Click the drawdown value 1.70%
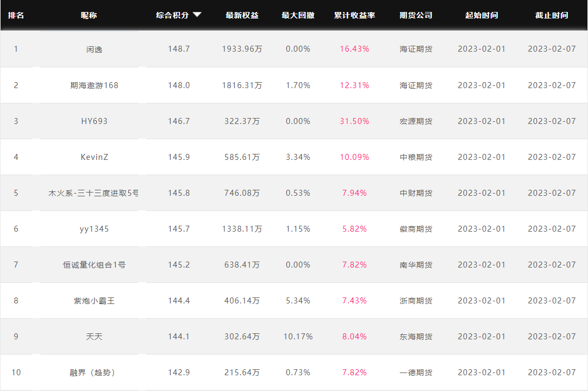Image resolution: width=588 pixels, height=391 pixels. (x=298, y=85)
